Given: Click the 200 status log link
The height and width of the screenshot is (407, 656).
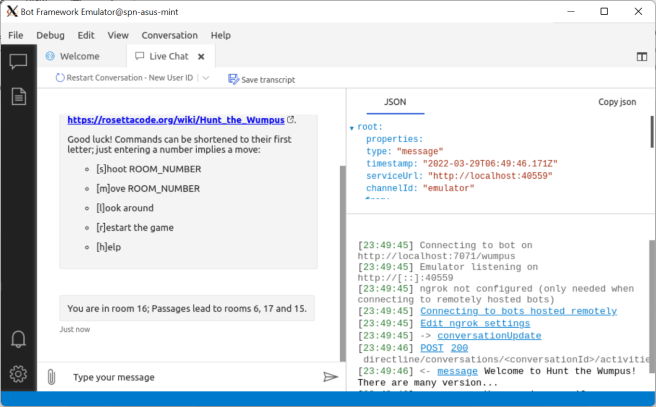Looking at the screenshot, I should pos(459,348).
